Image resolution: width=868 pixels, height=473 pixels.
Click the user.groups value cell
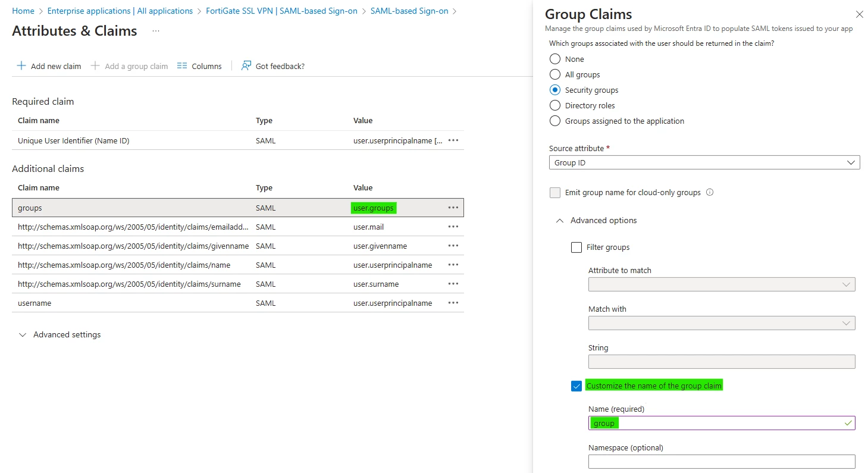click(x=374, y=208)
